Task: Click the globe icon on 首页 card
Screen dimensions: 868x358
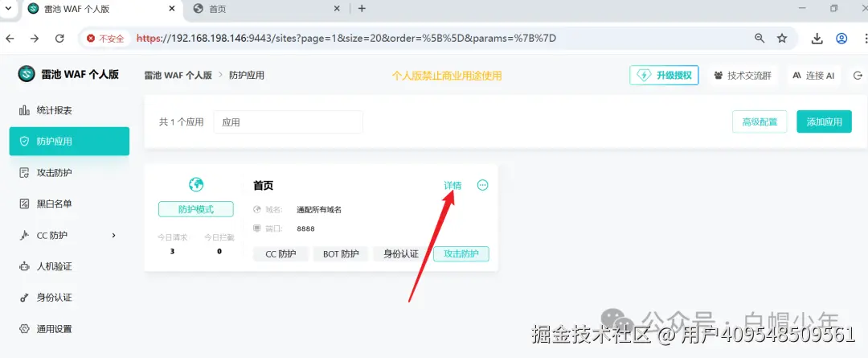Action: pyautogui.click(x=196, y=184)
